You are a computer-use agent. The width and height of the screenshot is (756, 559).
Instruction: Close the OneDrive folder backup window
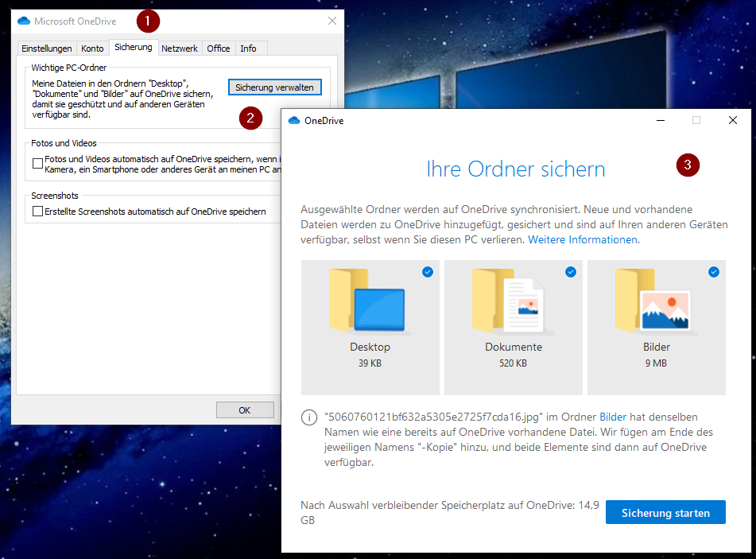click(733, 120)
